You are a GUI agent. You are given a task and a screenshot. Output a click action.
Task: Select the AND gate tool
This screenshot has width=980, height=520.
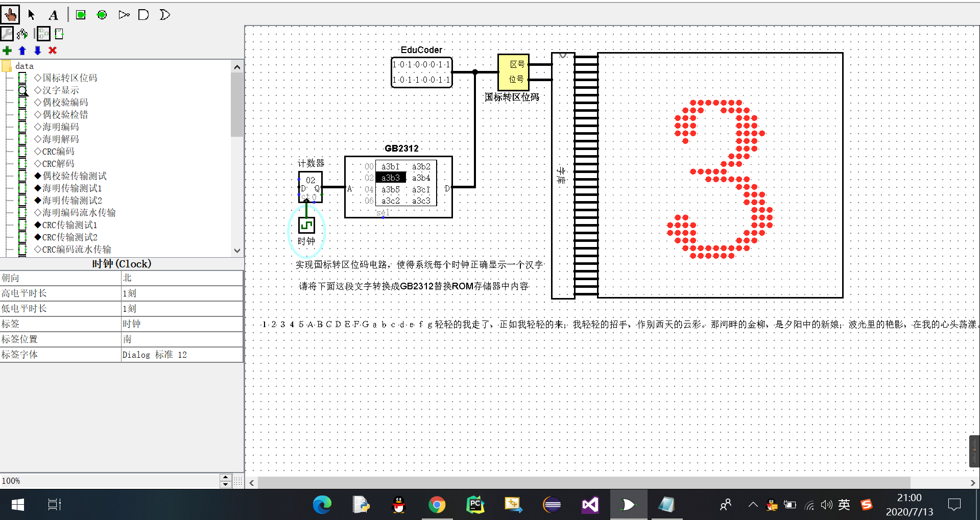coord(144,15)
